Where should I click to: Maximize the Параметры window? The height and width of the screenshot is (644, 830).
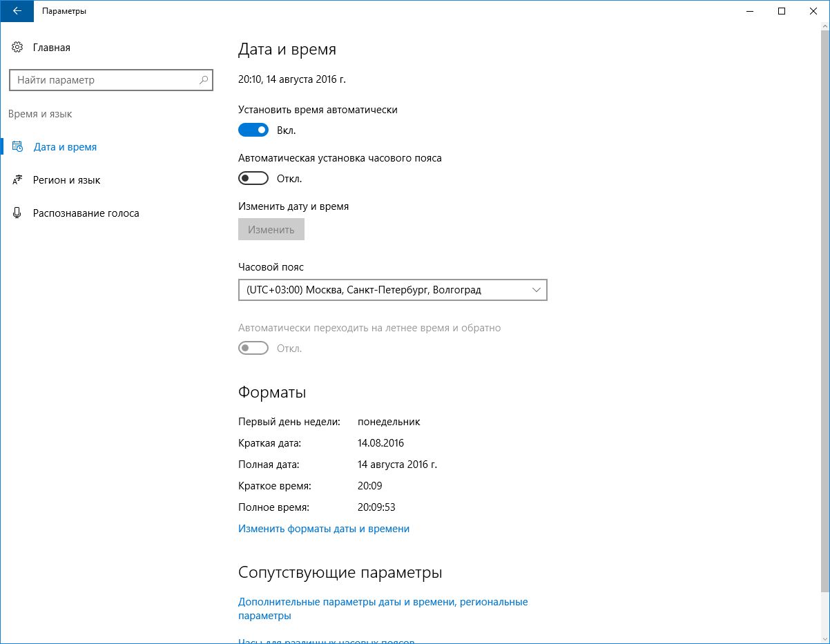[x=782, y=11]
